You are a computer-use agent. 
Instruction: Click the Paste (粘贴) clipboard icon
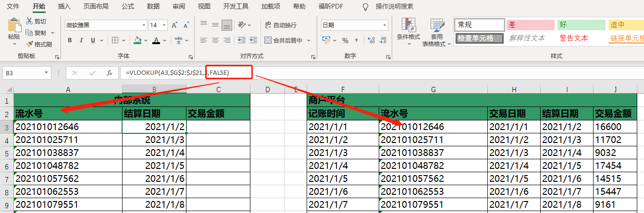pyautogui.click(x=14, y=24)
